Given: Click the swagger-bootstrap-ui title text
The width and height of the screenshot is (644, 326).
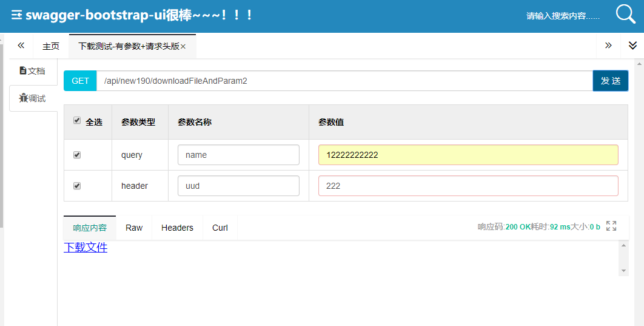Looking at the screenshot, I should (x=139, y=16).
